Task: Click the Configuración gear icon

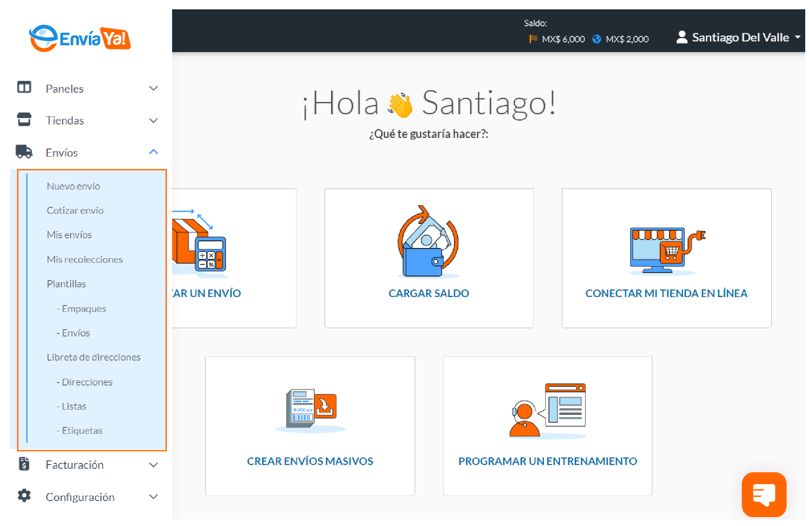Action: [x=24, y=496]
